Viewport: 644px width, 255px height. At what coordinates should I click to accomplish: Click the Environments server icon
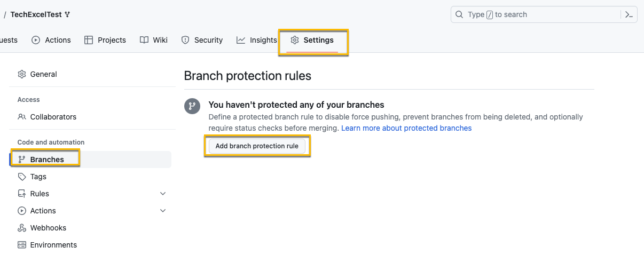[22, 245]
